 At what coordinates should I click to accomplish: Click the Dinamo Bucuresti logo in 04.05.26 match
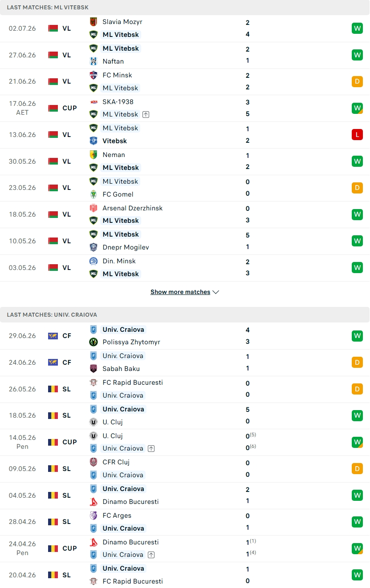point(93,502)
